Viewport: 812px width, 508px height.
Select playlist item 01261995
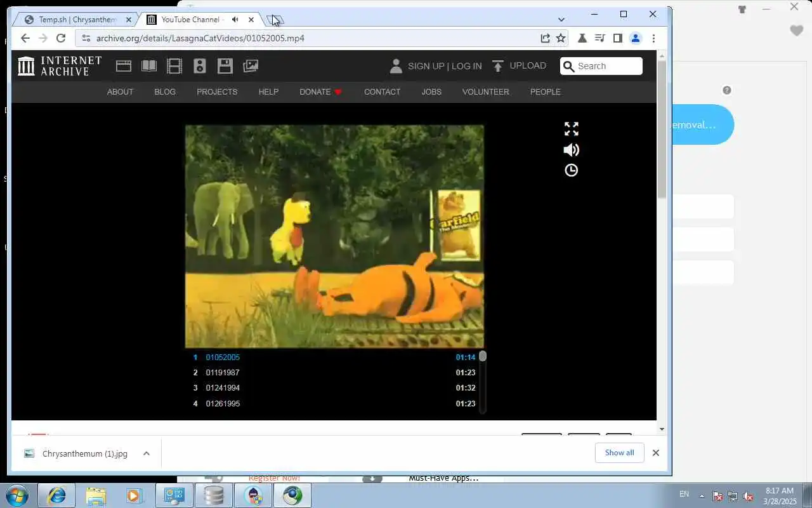click(334, 404)
